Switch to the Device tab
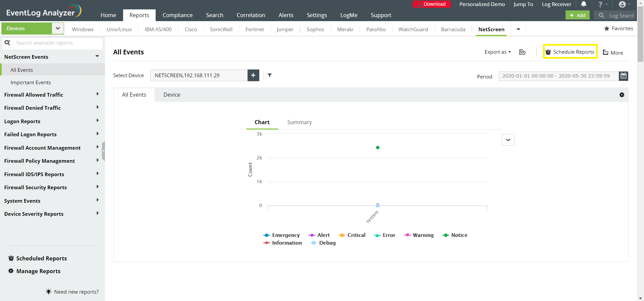The width and height of the screenshot is (644, 301). tap(172, 95)
